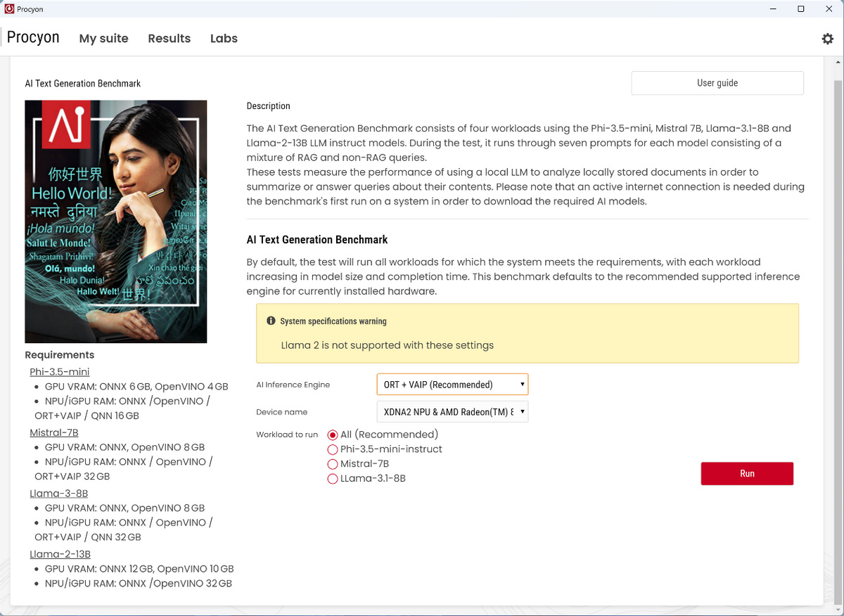Click 'GPU VRAM: ONNX 6 GB, OpenVINO 4 GB' line
This screenshot has height=616, width=844.
136,387
